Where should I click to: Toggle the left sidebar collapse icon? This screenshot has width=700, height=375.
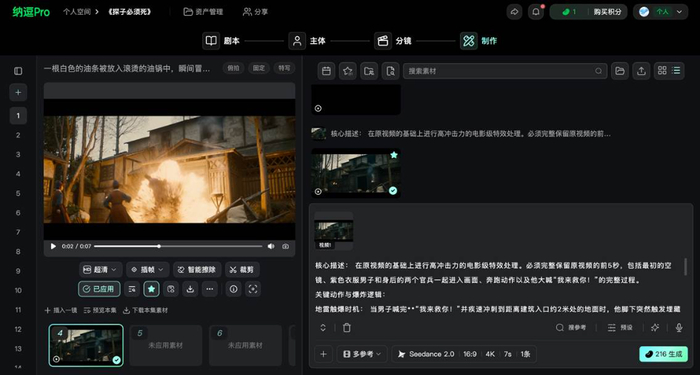18,71
